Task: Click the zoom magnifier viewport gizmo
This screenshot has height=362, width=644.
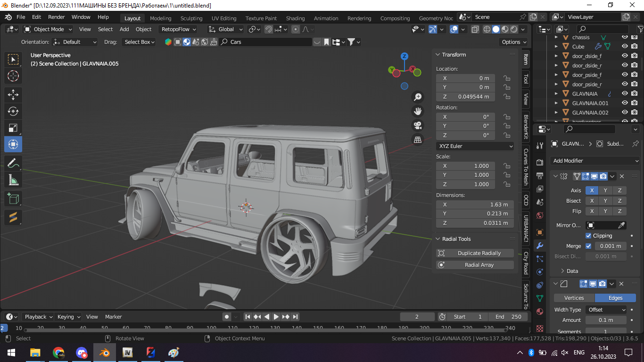Action: (x=418, y=97)
